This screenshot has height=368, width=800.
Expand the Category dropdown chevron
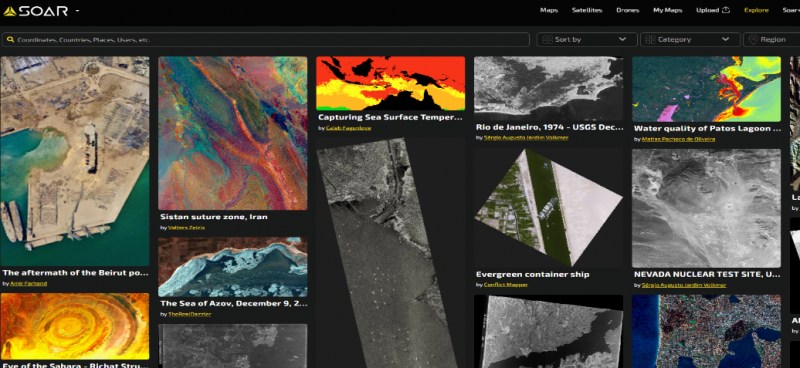coord(725,39)
